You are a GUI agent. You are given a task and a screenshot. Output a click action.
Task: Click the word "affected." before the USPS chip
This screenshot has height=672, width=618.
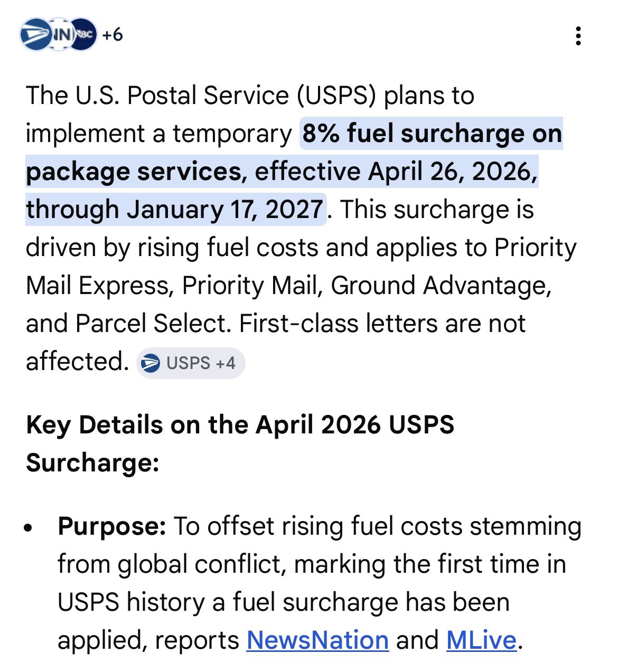point(77,362)
